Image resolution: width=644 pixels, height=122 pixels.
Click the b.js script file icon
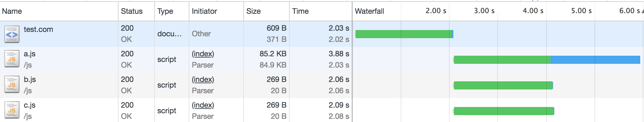pos(12,85)
